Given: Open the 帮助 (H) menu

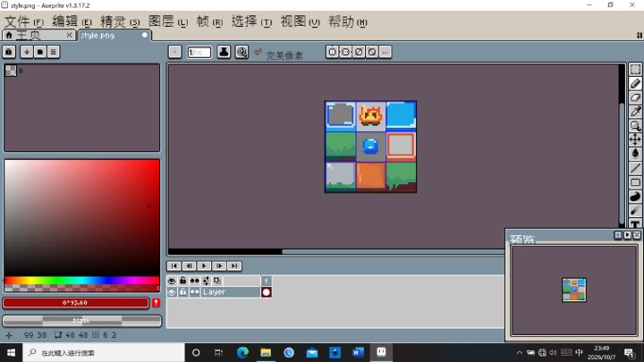Looking at the screenshot, I should click(x=347, y=21).
